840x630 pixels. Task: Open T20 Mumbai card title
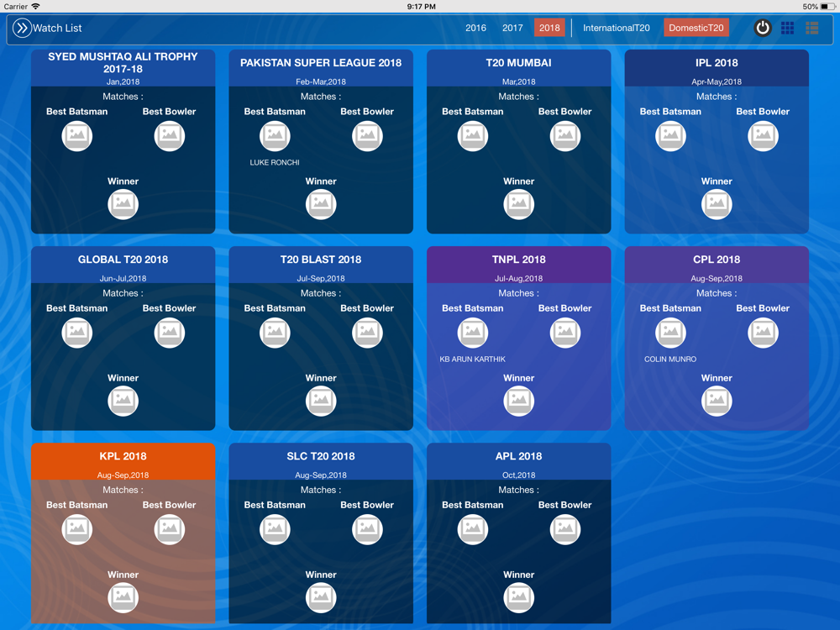[x=518, y=63]
